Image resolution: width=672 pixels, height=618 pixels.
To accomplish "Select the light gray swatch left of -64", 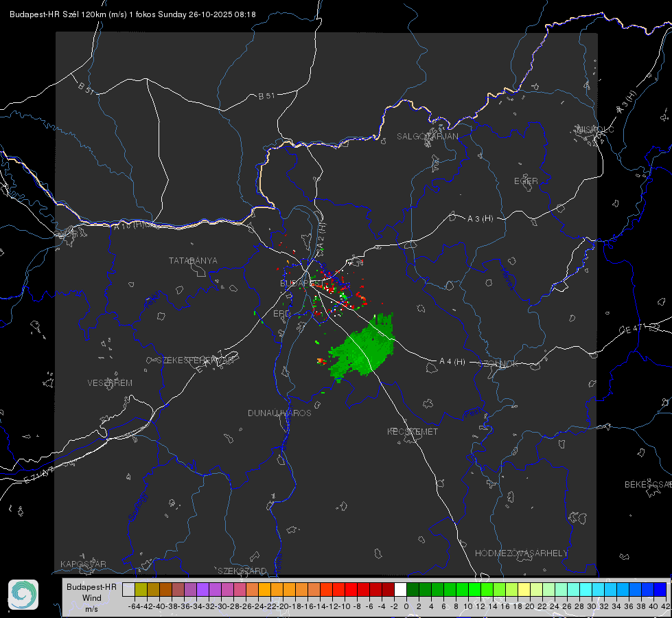I will [128, 589].
